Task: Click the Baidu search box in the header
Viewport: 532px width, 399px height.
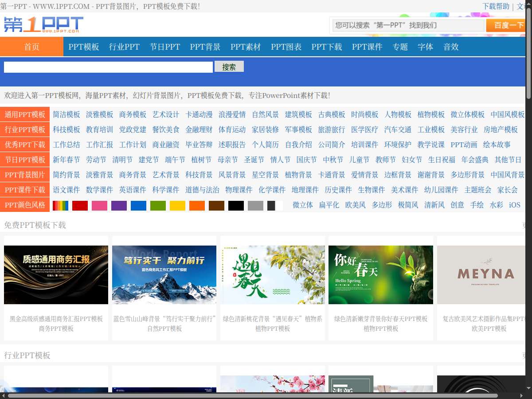Action: tap(408, 25)
